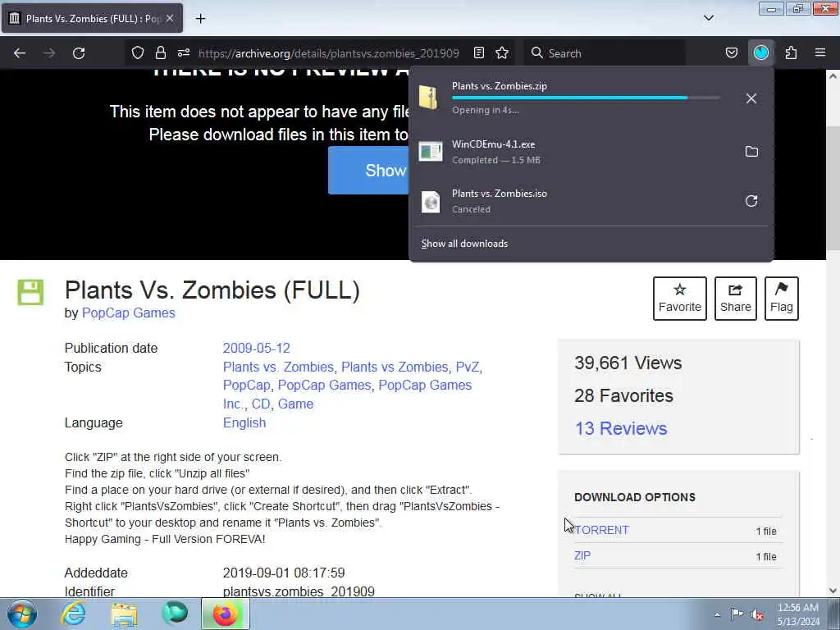
Task: Select Plants vs. Zombies.iso download entry
Action: (591, 201)
